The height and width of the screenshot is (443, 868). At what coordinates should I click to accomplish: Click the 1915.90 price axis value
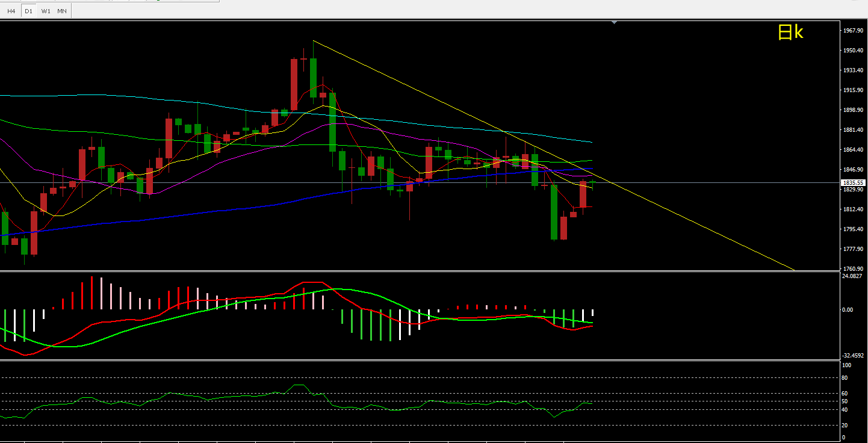(854, 90)
